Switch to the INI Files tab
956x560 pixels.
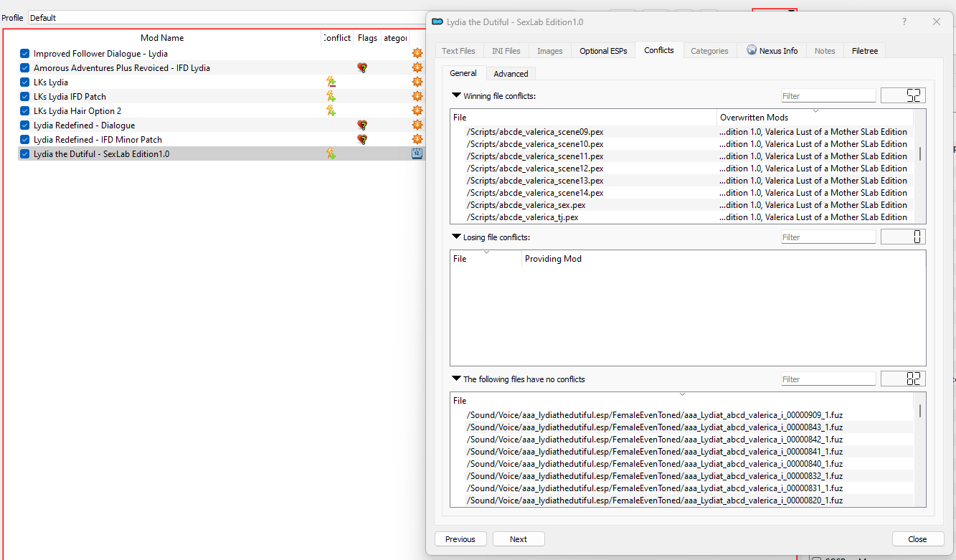point(506,51)
